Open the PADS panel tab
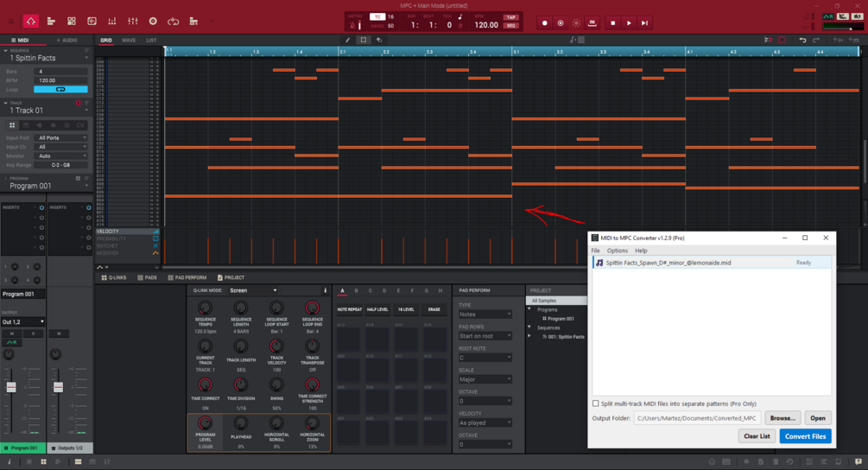 click(147, 278)
